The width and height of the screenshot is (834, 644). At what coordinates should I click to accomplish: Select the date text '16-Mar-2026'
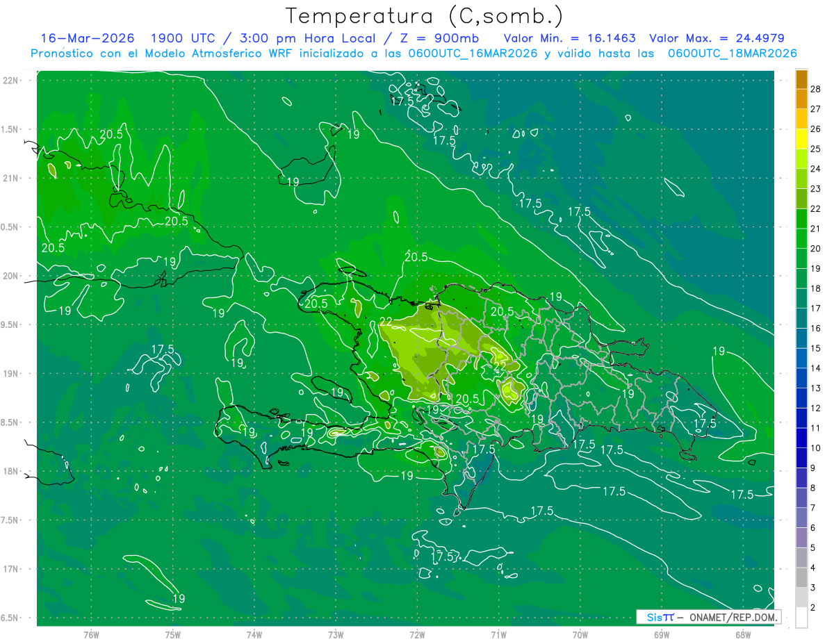pos(86,38)
